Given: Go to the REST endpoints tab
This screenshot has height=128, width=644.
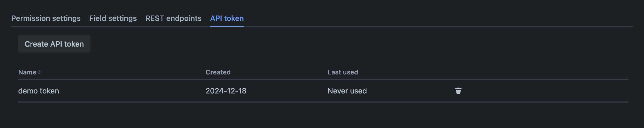Looking at the screenshot, I should point(173,18).
